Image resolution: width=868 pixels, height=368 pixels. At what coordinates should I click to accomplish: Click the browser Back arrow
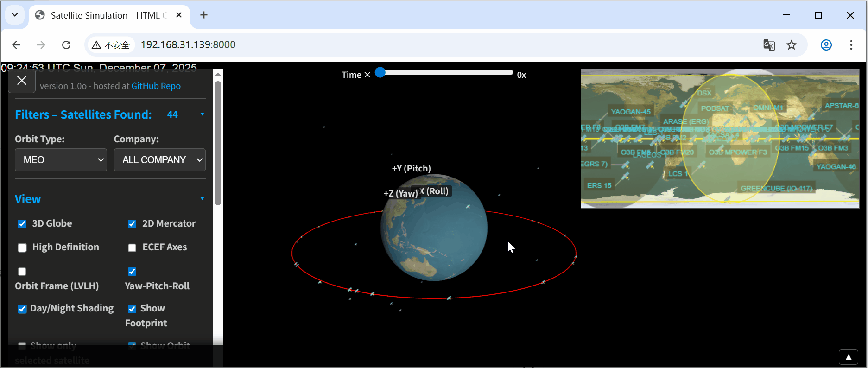(17, 45)
